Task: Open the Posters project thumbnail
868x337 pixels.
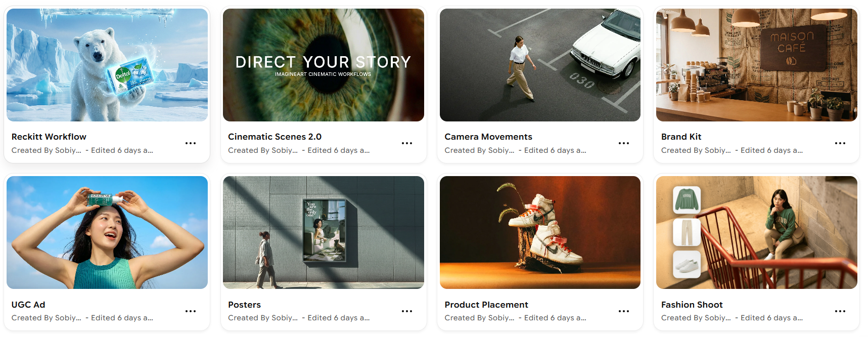Action: point(323,232)
